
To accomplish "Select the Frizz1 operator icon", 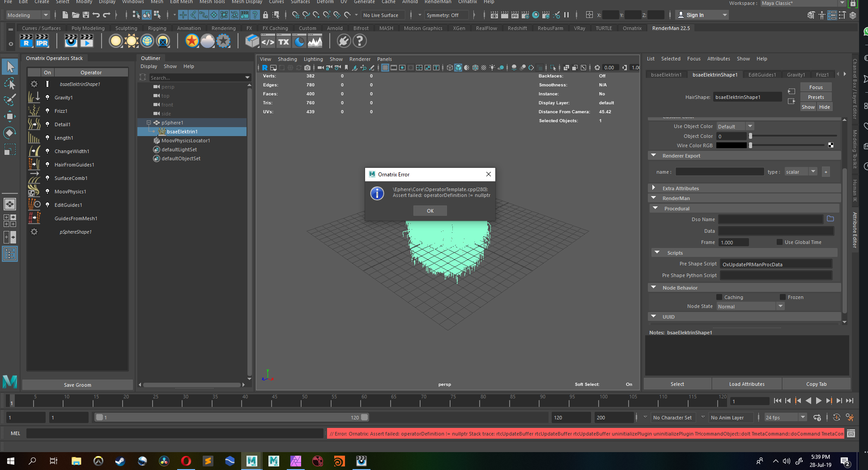I will coord(34,111).
